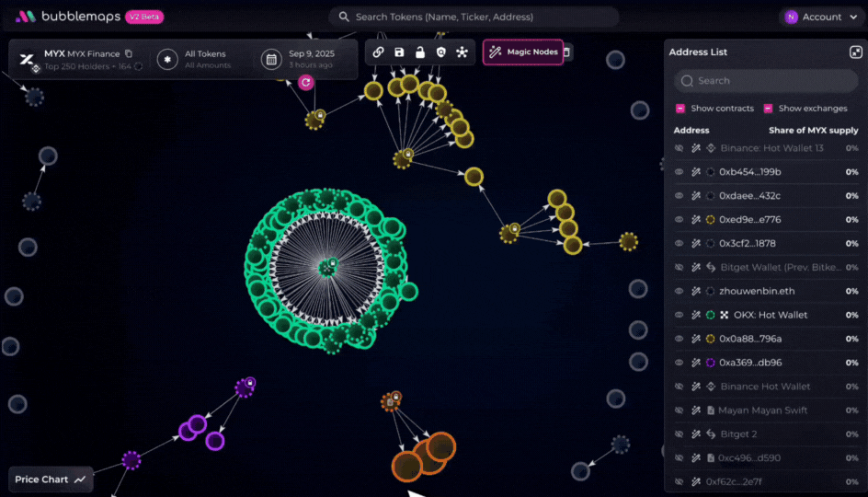This screenshot has width=868, height=497.
Task: Save the map with the floppy disk icon
Action: tap(399, 52)
